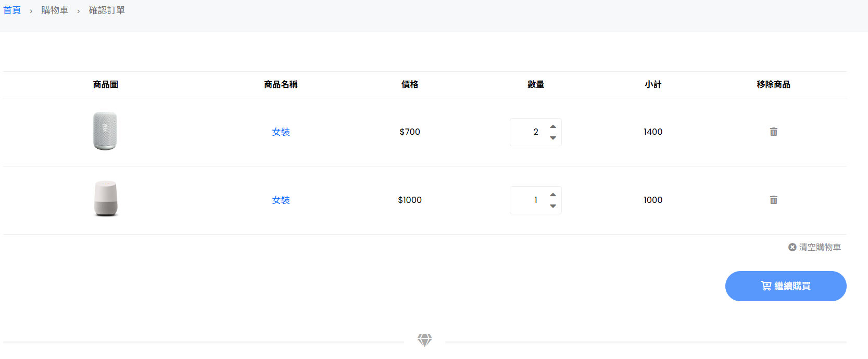The width and height of the screenshot is (868, 359).
Task: Open 女裝 link in the first row
Action: pyautogui.click(x=281, y=132)
